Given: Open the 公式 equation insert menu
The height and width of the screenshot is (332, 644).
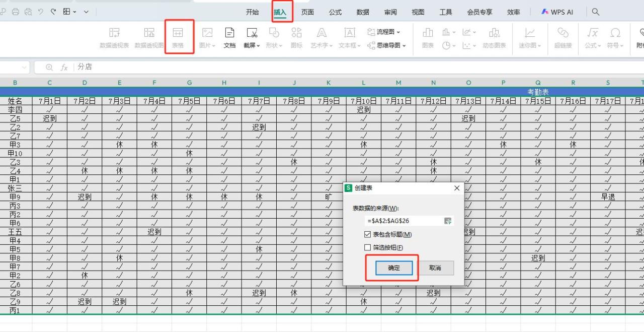Looking at the screenshot, I should coord(593,38).
